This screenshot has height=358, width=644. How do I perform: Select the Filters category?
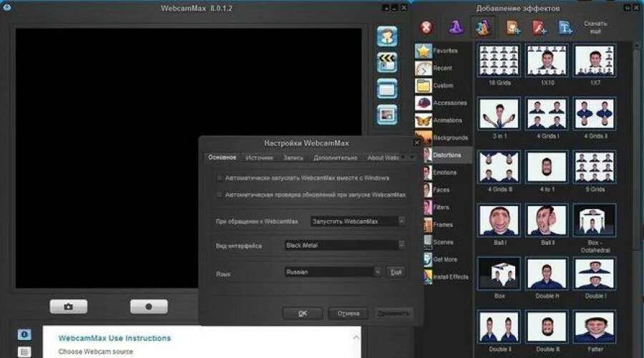448,208
